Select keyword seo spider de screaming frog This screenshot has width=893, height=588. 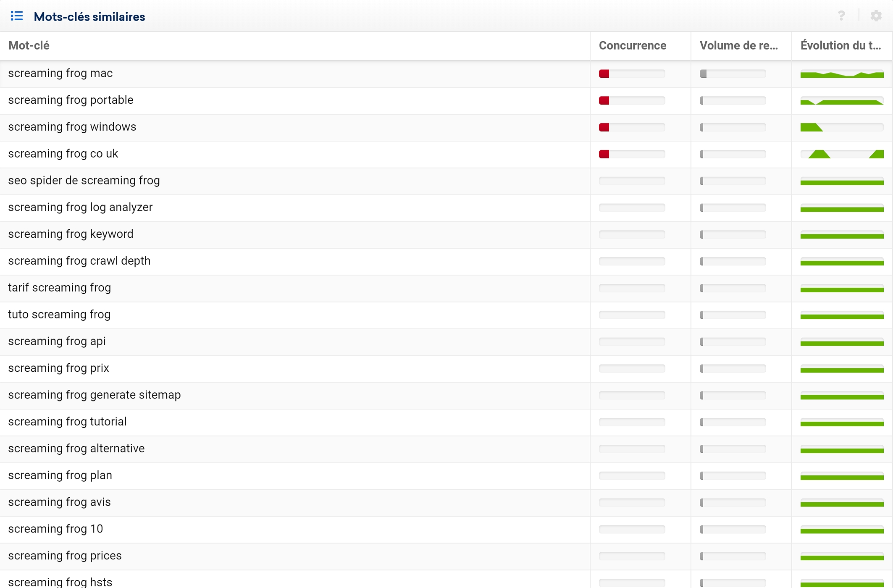[84, 181]
